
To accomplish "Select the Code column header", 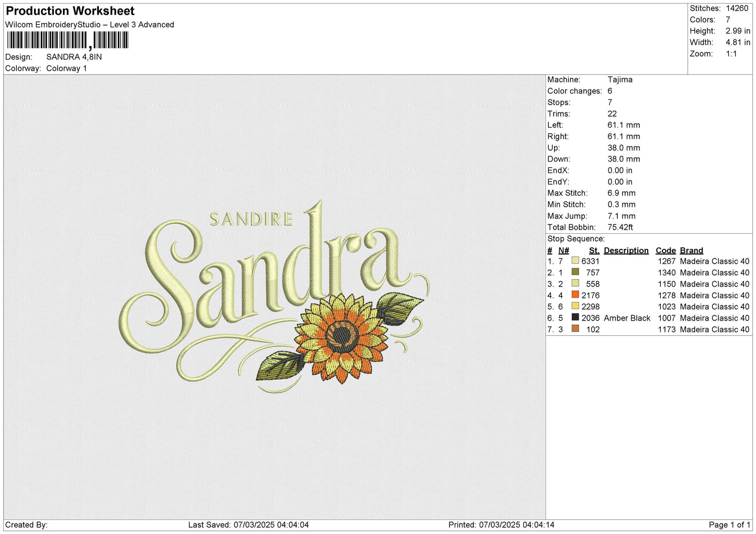I will click(x=665, y=251).
